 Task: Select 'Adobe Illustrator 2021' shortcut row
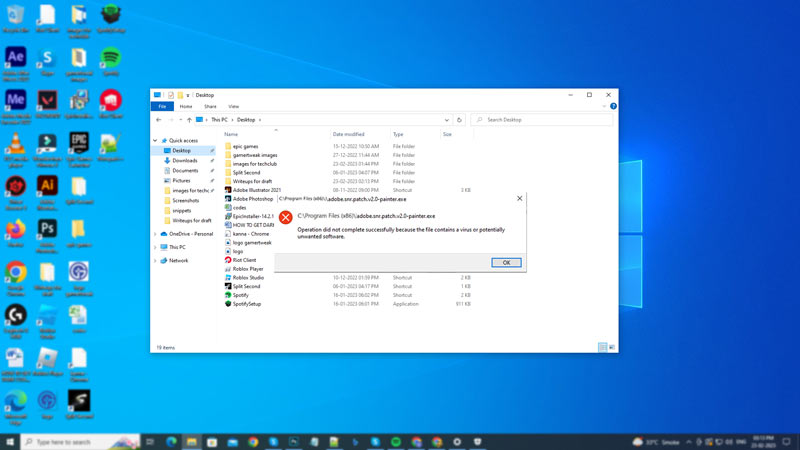pos(348,190)
